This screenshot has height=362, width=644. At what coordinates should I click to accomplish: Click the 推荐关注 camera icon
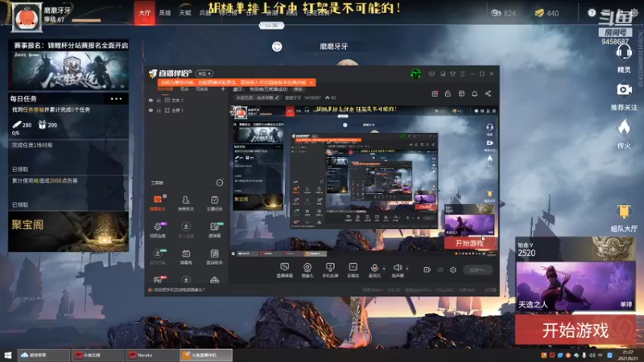[x=624, y=89]
